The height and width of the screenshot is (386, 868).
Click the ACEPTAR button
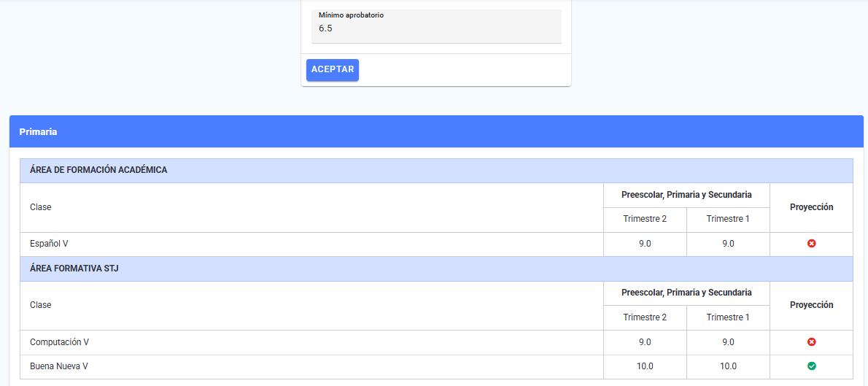pyautogui.click(x=332, y=70)
